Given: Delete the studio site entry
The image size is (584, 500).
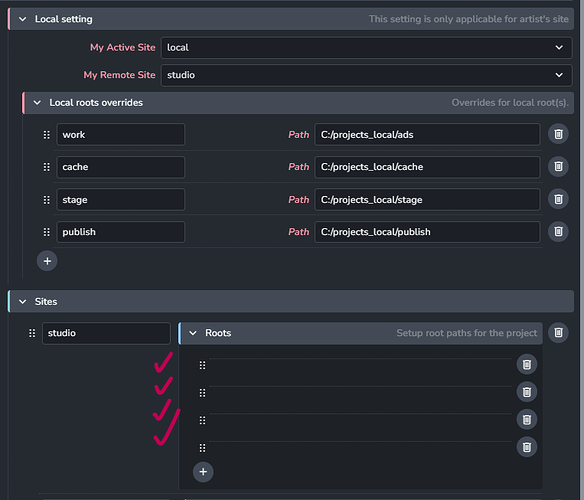Looking at the screenshot, I should tap(558, 333).
